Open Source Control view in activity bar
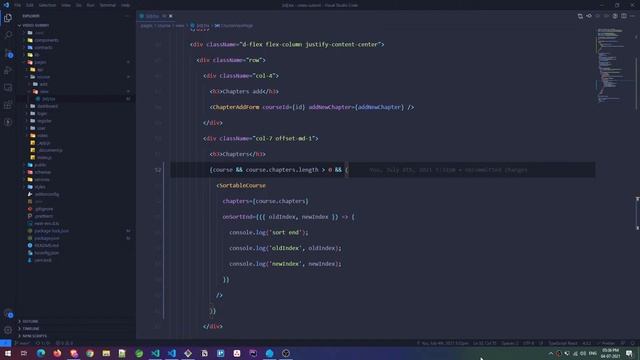The width and height of the screenshot is (640, 360). click(x=8, y=53)
